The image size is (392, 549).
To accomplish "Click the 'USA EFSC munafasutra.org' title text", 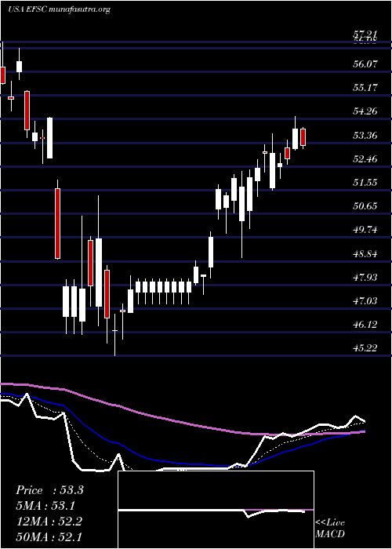I will 59,9.
